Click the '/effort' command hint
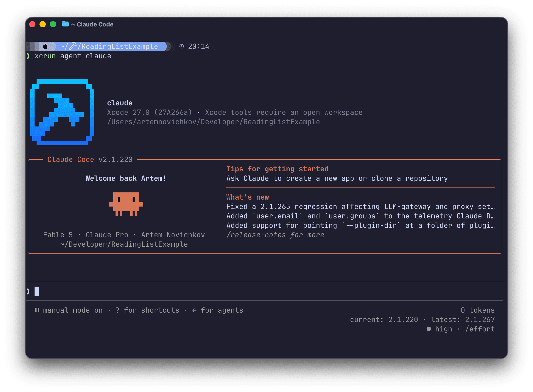533x392 pixels. click(480, 329)
